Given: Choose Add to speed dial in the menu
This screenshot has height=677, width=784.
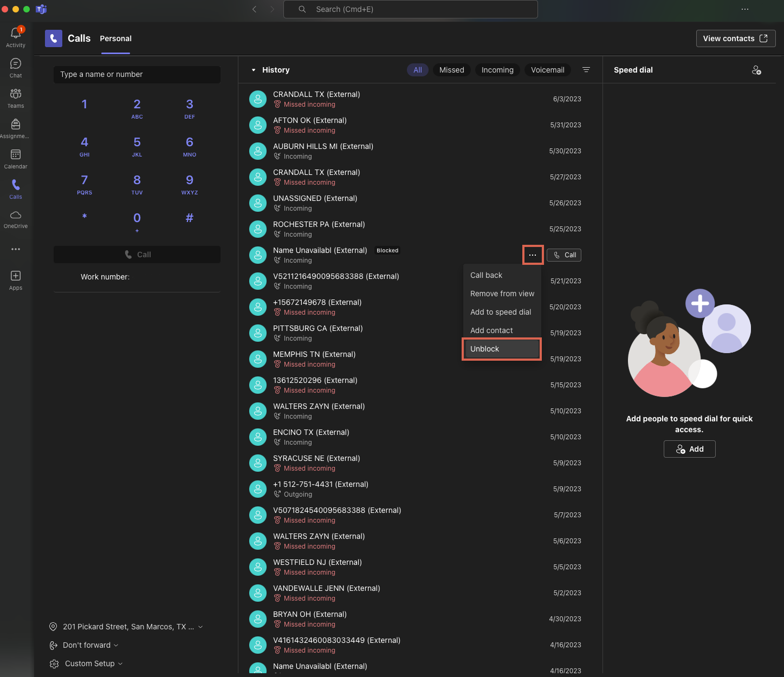Looking at the screenshot, I should 502,312.
